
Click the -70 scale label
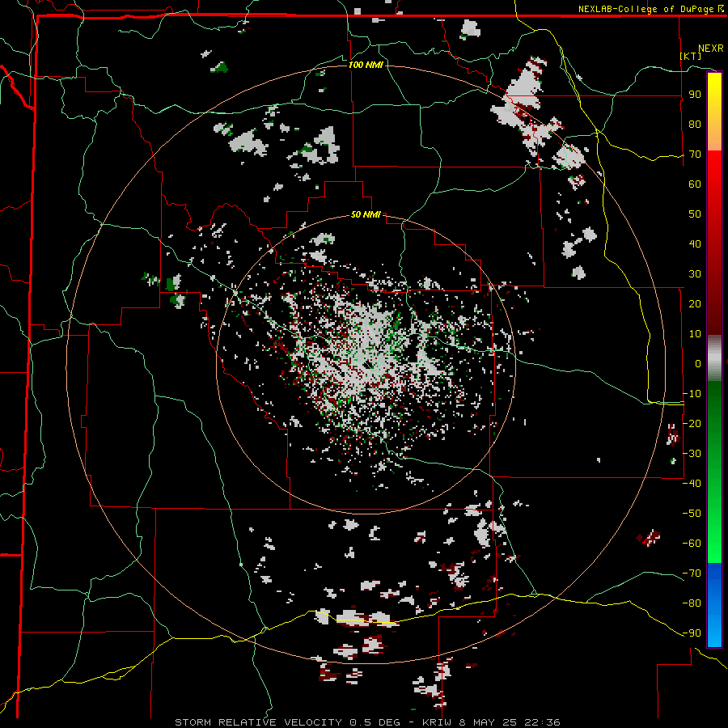point(692,574)
